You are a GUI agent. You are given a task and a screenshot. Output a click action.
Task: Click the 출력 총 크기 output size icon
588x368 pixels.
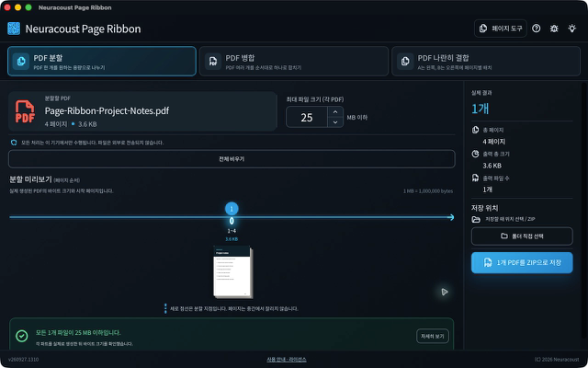coord(475,154)
